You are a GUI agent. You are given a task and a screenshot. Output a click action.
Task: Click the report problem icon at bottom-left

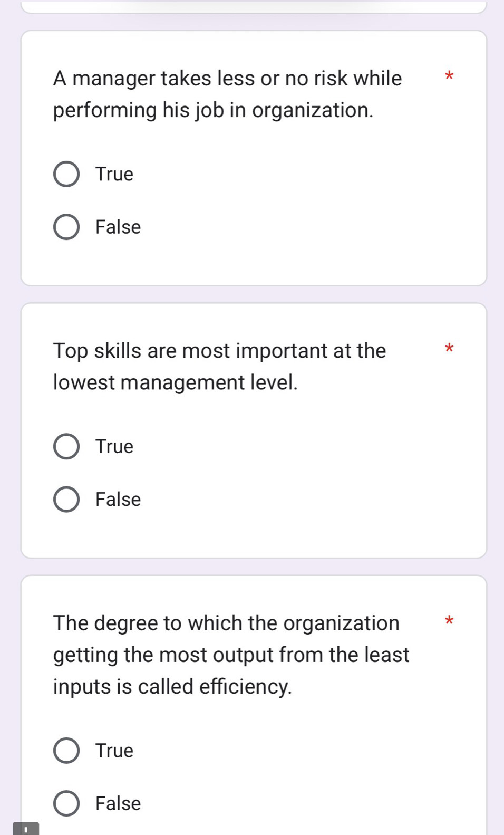25,829
